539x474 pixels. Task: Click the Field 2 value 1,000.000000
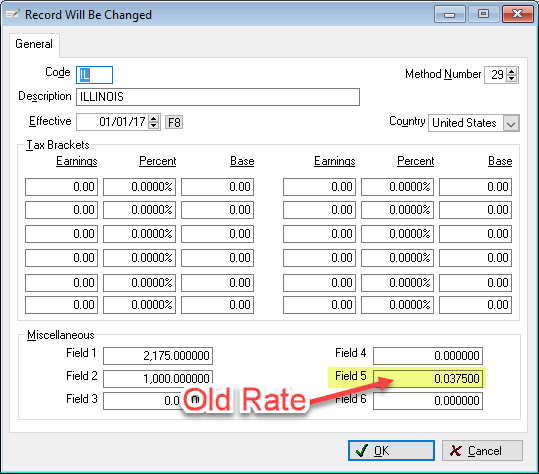pos(158,378)
